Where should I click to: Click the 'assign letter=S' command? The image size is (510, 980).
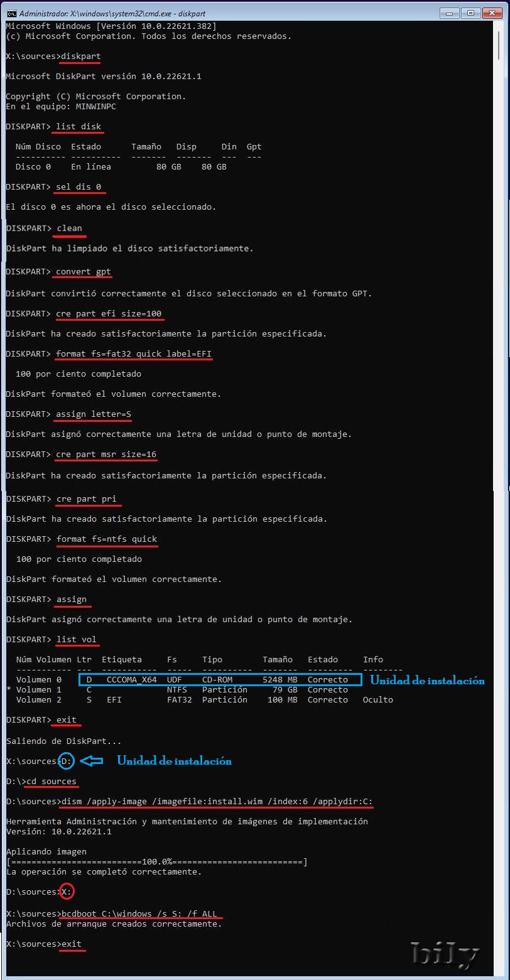94,414
